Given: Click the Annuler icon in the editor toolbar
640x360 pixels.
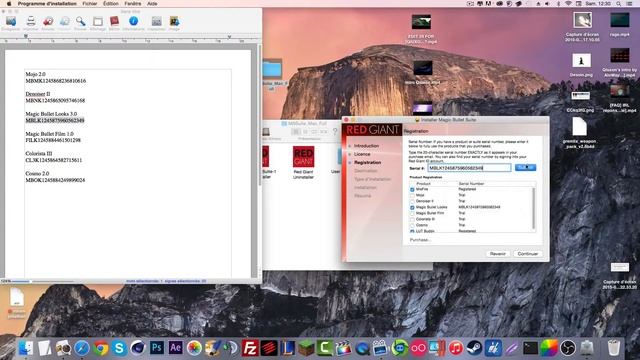Looking at the screenshot, I should pos(48,21).
